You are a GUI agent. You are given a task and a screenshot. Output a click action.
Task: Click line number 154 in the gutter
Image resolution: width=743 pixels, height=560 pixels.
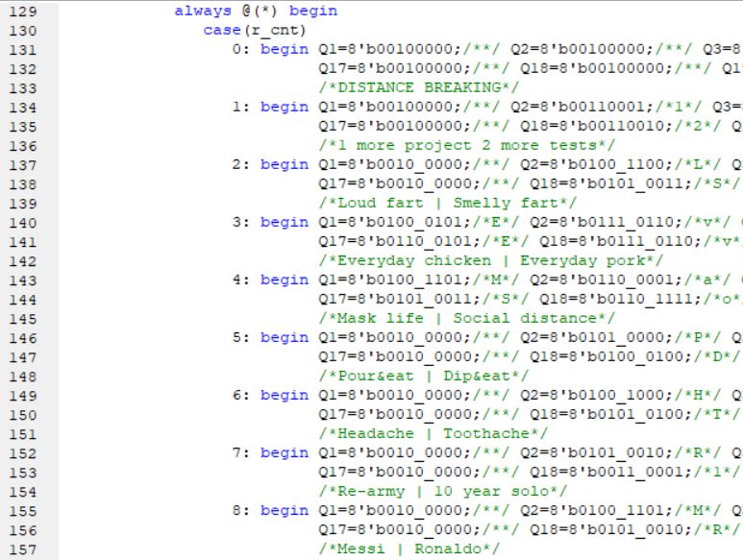coord(23,493)
